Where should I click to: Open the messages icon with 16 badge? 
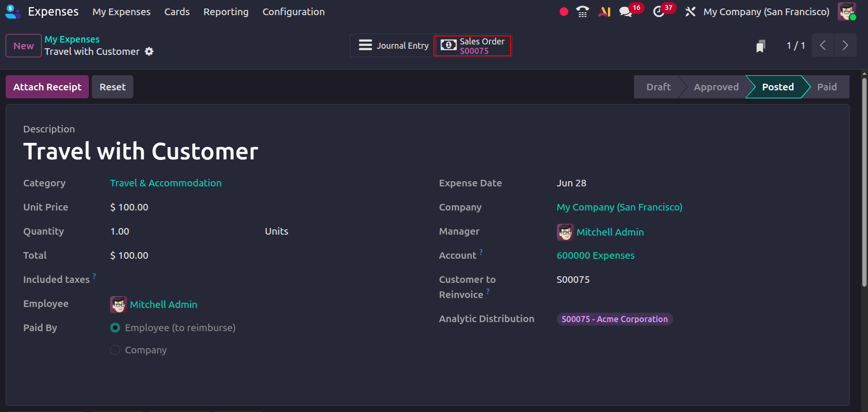tap(626, 12)
